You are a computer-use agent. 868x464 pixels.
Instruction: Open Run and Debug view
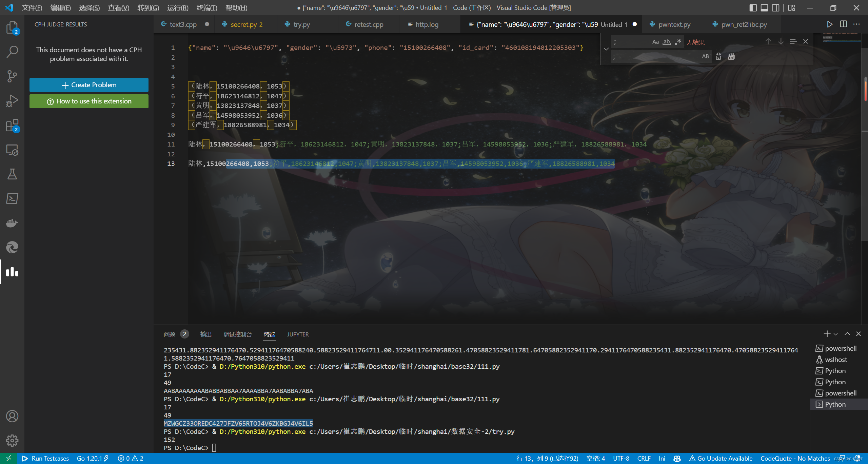click(12, 101)
